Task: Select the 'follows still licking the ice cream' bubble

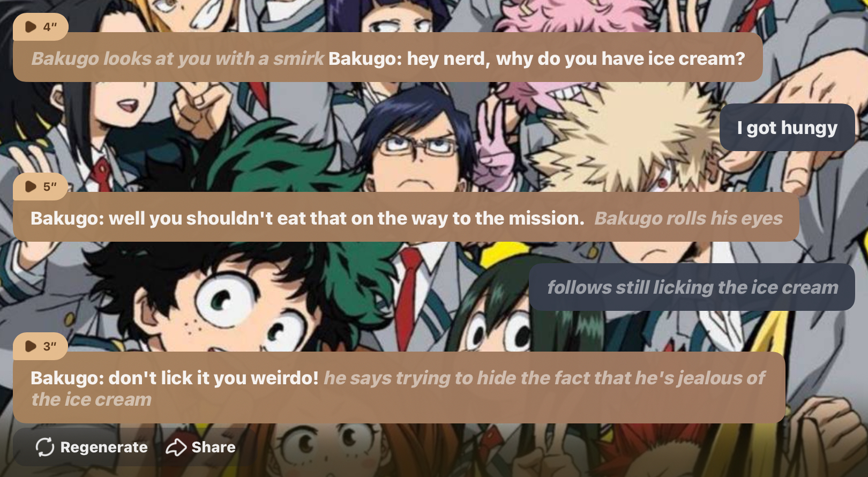Action: click(x=692, y=287)
